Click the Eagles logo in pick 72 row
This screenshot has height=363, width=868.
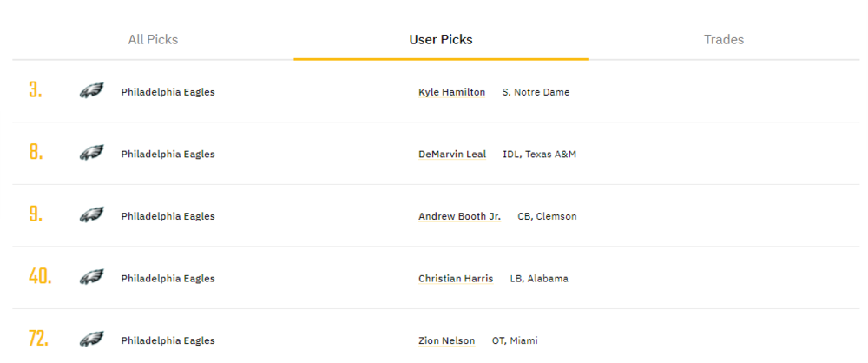coord(91,340)
